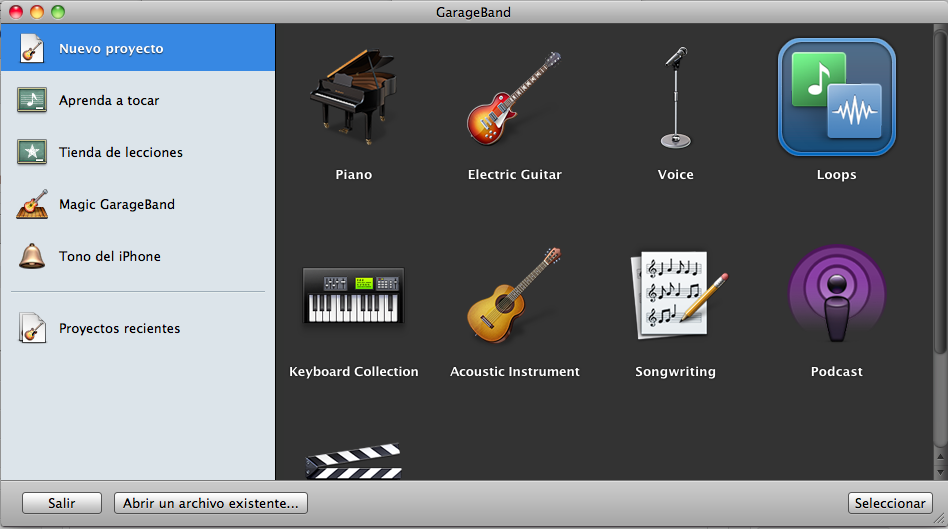The width and height of the screenshot is (948, 529).
Task: Click the scrollbar up arrow
Action: [x=940, y=456]
